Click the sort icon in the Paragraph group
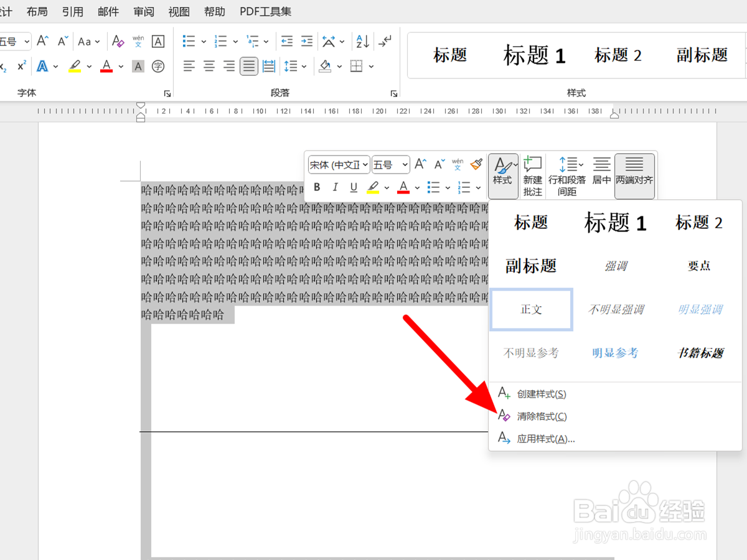747x560 pixels. (362, 41)
